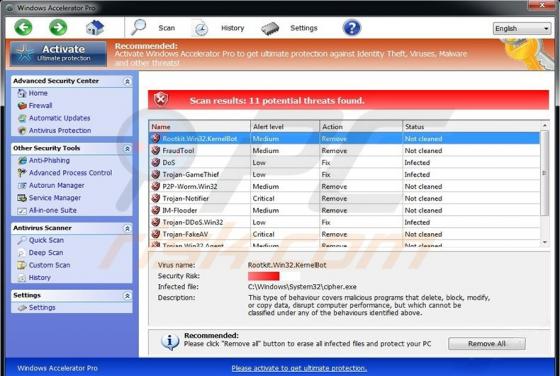Select the Trojan-Notifier row

pos(344,199)
